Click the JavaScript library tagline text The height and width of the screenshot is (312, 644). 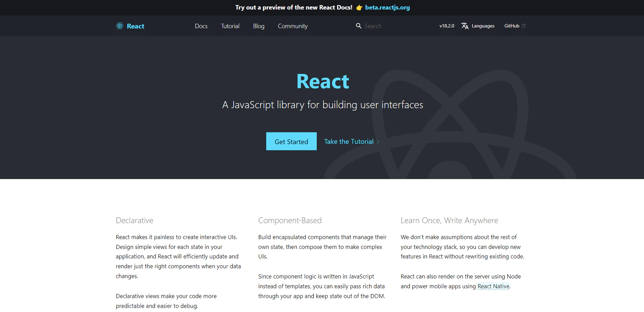pos(323,105)
